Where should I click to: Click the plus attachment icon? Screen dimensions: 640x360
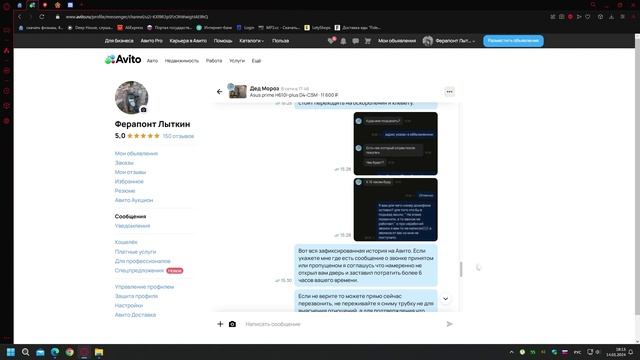click(220, 324)
